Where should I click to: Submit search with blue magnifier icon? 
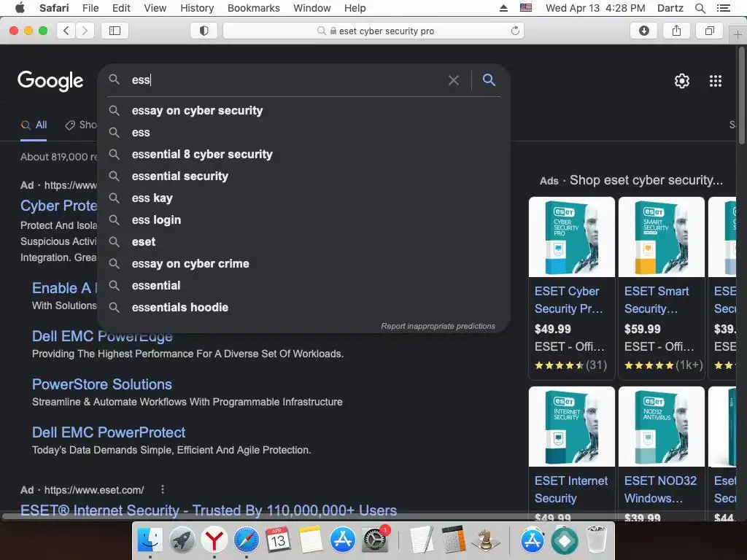[x=489, y=80]
